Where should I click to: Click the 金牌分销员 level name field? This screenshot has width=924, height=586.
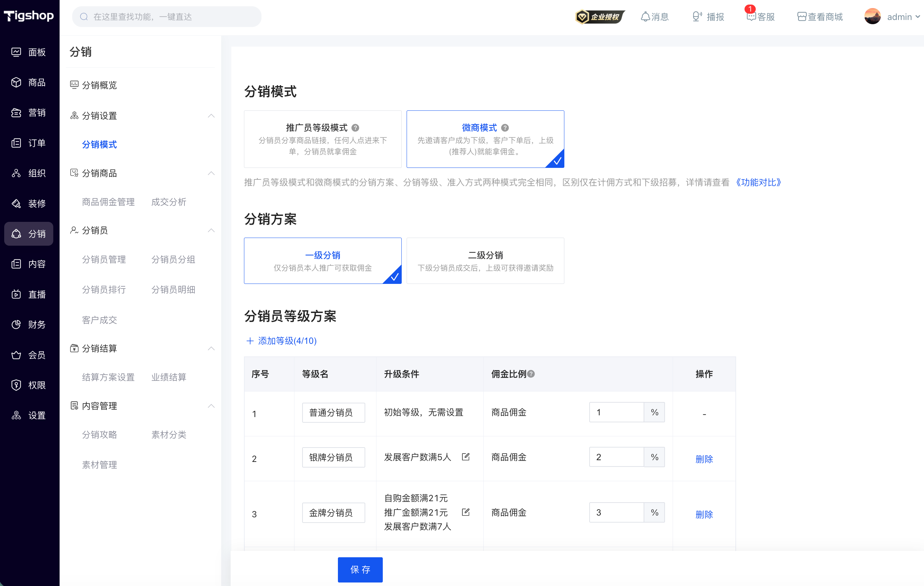(x=333, y=512)
